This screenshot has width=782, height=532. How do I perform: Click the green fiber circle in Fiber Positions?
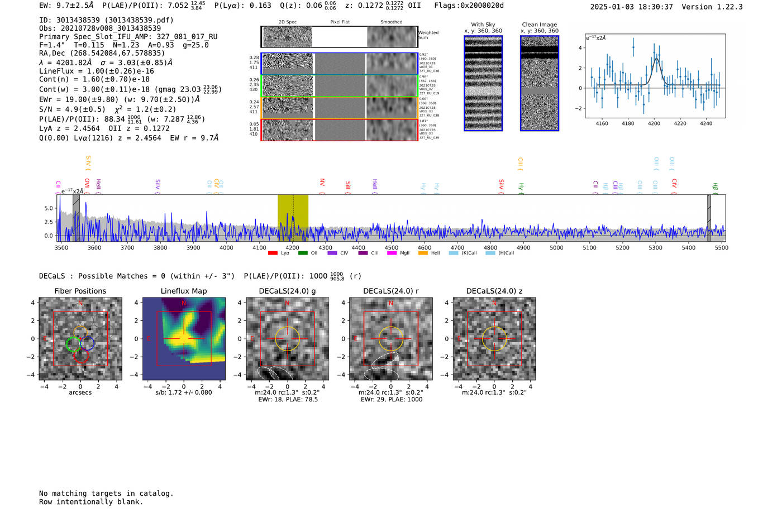pos(73,344)
